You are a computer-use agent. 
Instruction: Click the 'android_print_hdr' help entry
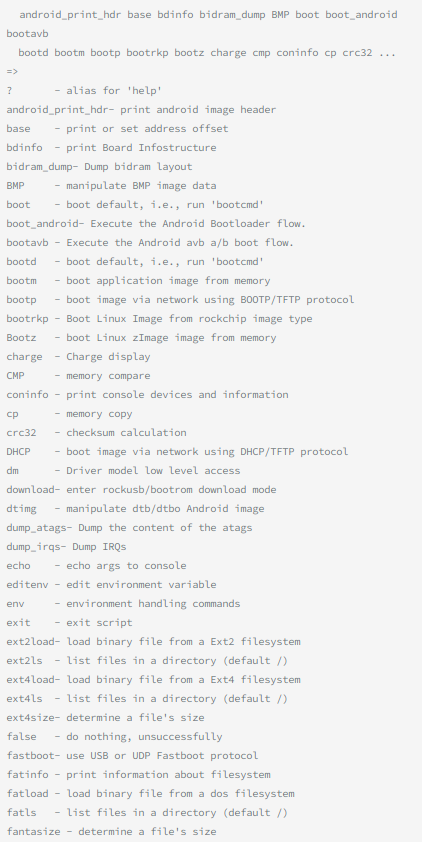click(x=141, y=110)
